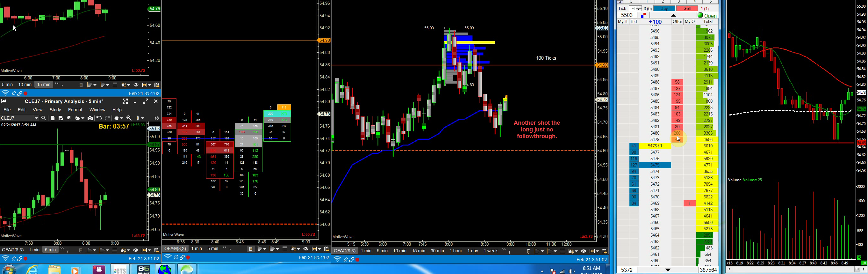Click the chart icon beside the CLEJ7 title
Image resolution: width=868 pixels, height=274 pixels.
(4, 101)
